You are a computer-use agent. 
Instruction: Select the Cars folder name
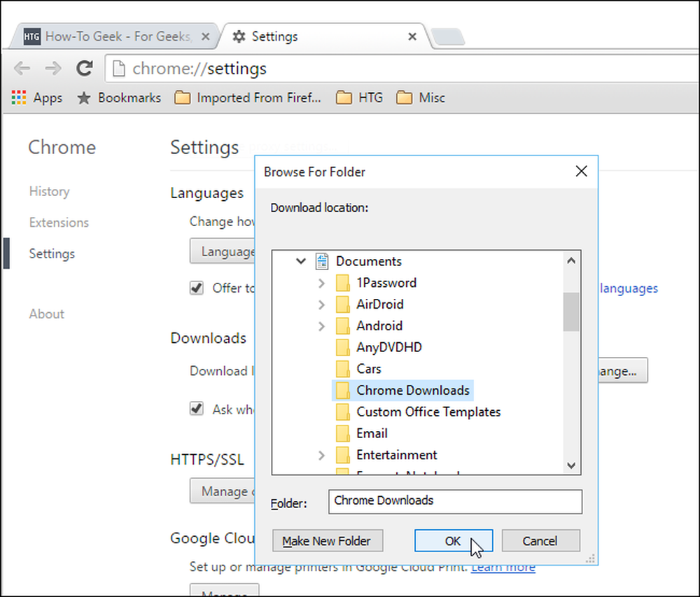point(369,369)
